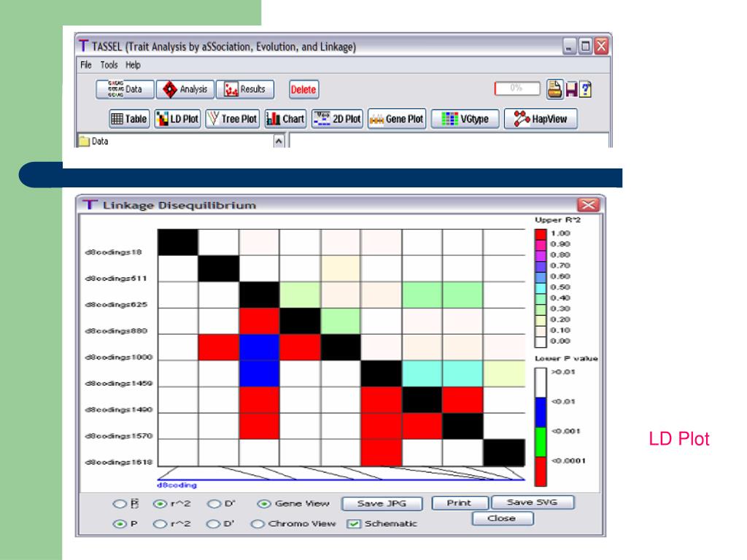Click row label d8codings1618
This screenshot has height=560, width=747.
click(x=119, y=462)
